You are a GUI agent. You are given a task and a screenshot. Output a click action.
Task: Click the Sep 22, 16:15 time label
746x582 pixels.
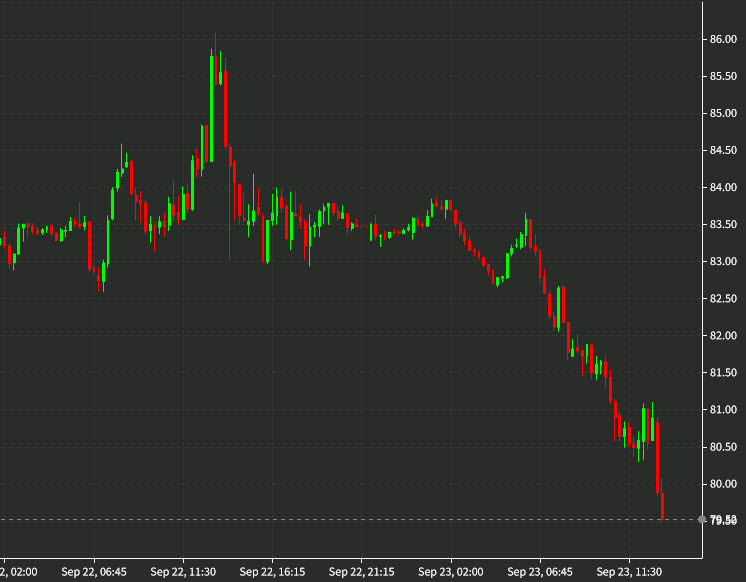(272, 572)
